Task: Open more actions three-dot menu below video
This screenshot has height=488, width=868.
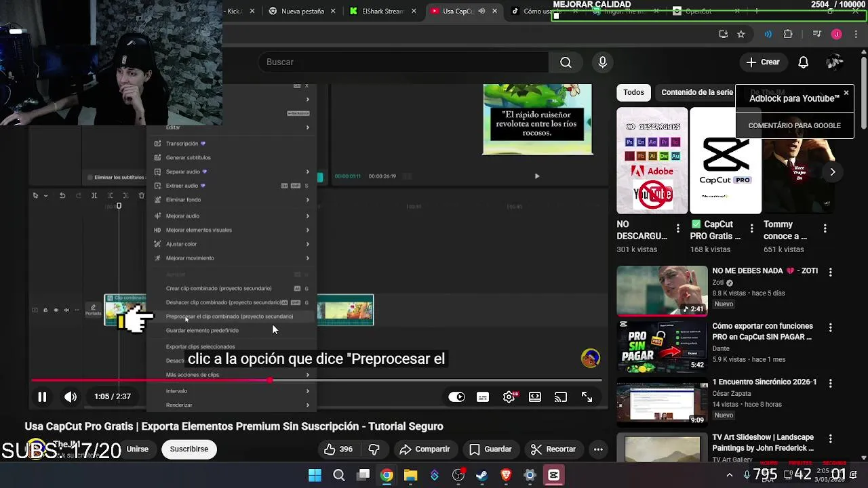Action: 598,449
